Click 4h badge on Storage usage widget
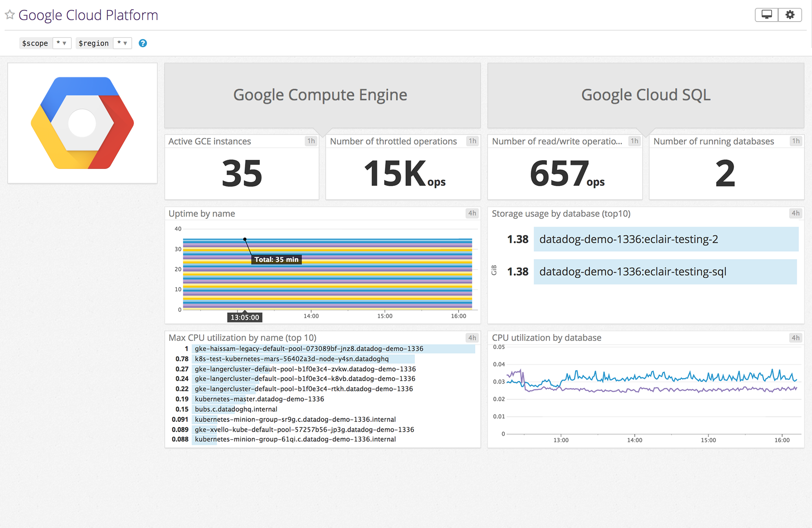 pos(796,213)
